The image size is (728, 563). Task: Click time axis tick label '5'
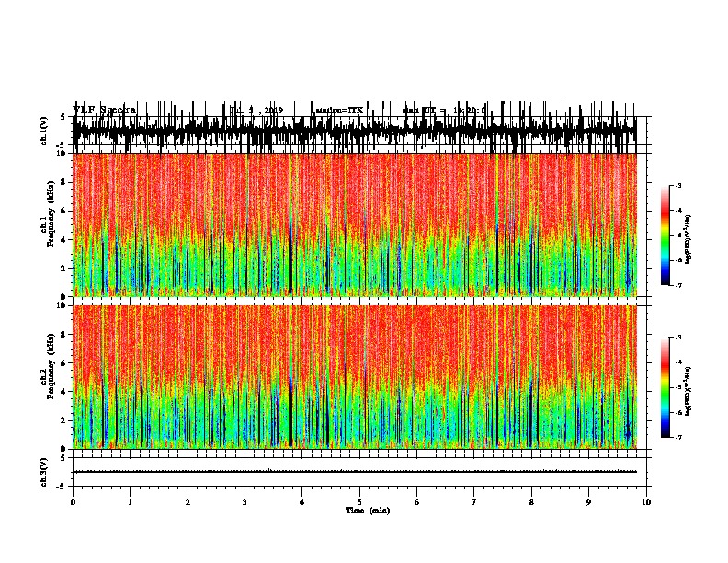359,502
